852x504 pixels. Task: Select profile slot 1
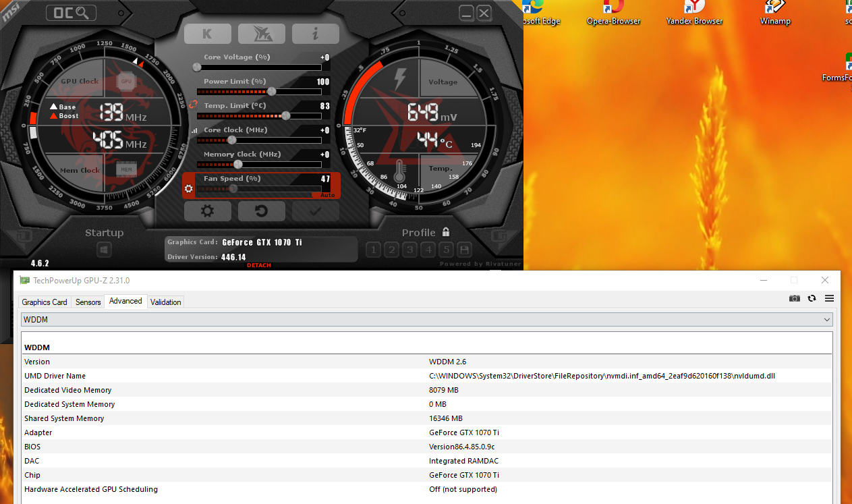pyautogui.click(x=373, y=250)
